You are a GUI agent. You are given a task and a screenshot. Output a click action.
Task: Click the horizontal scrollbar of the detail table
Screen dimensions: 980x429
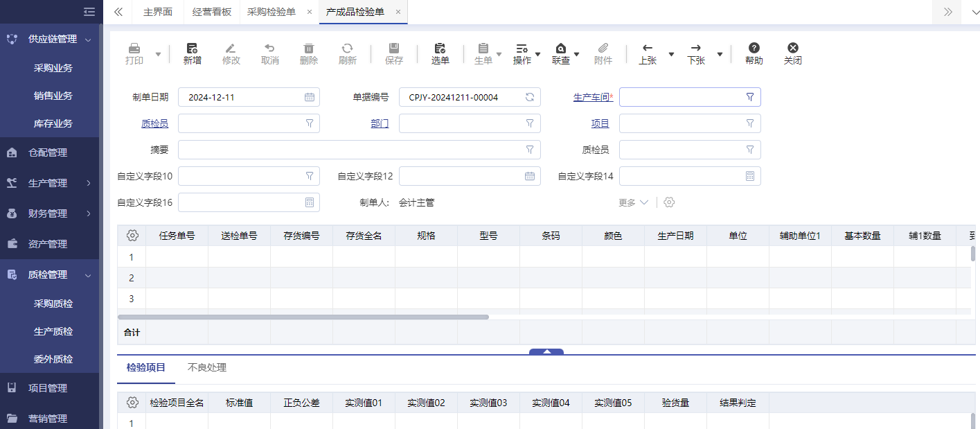(303, 317)
